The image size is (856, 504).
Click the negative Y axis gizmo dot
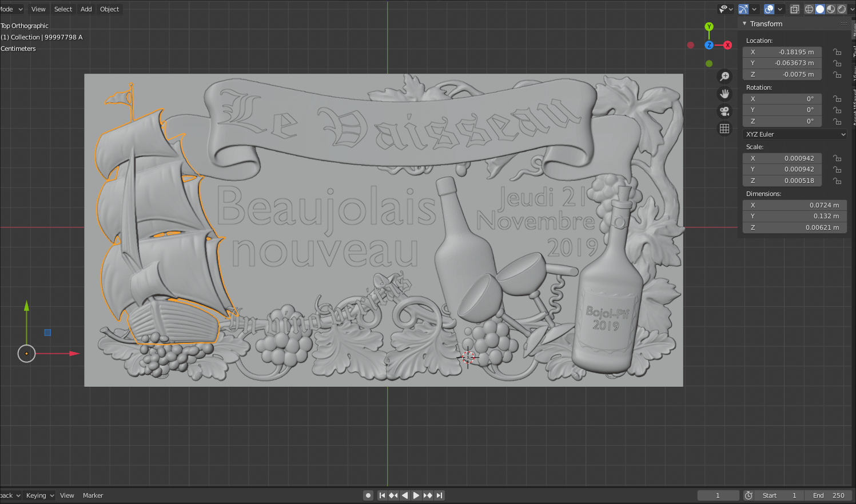pyautogui.click(x=709, y=63)
